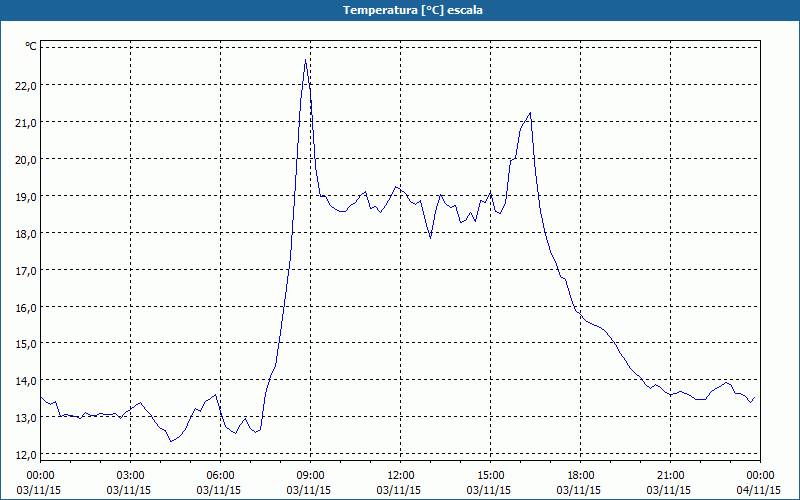Click the temperature peak near 09:00
This screenshot has width=800, height=500.
pyautogui.click(x=305, y=60)
